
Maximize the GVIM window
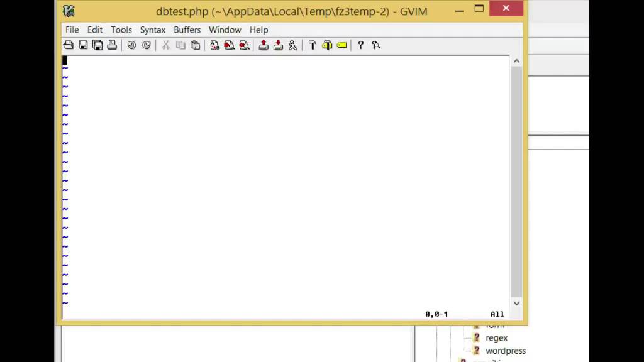[x=479, y=9]
